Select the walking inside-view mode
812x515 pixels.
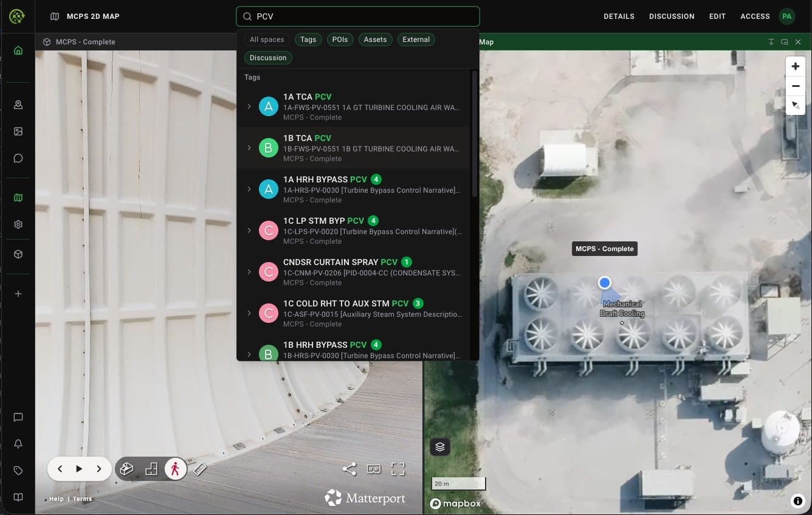pyautogui.click(x=176, y=469)
